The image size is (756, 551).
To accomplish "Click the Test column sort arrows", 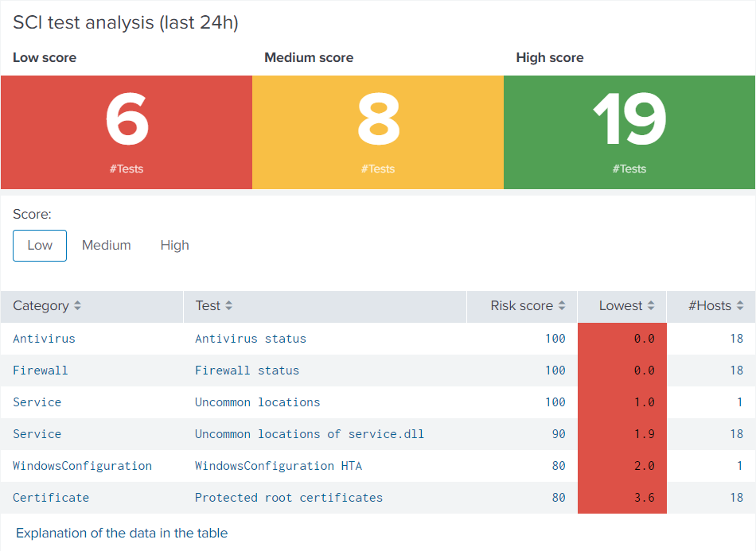I will click(228, 306).
